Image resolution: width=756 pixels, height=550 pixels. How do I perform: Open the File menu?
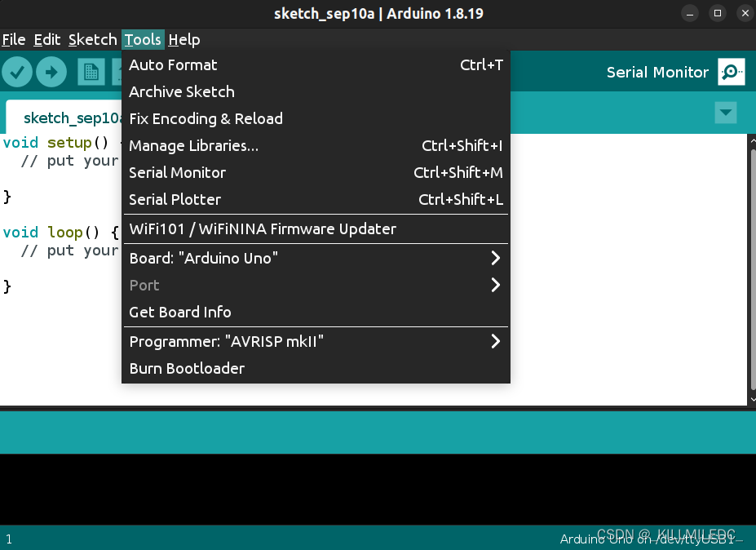14,39
